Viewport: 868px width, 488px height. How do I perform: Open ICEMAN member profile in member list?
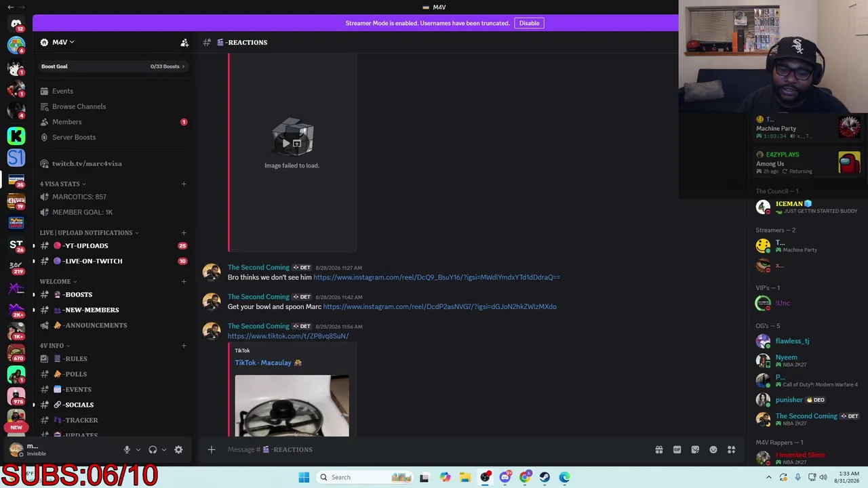(x=807, y=207)
